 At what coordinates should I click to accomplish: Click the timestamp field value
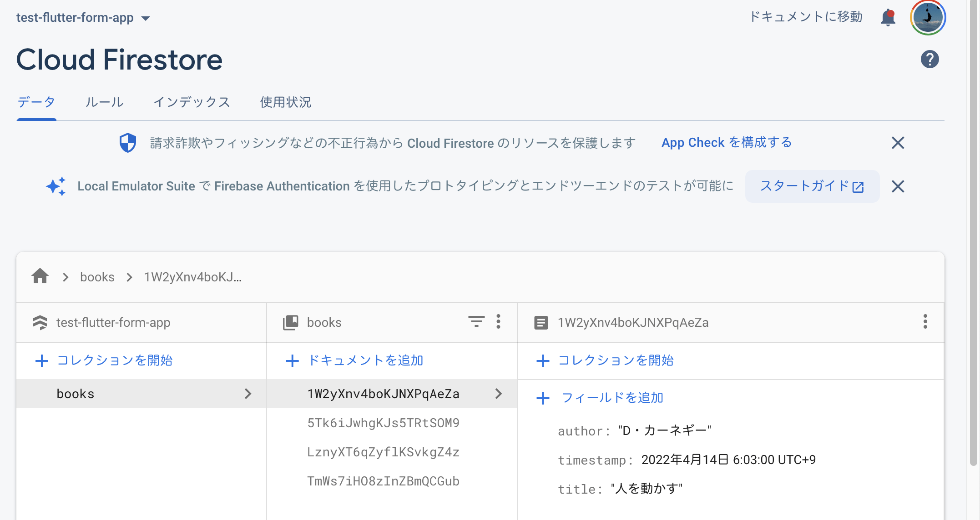(728, 460)
